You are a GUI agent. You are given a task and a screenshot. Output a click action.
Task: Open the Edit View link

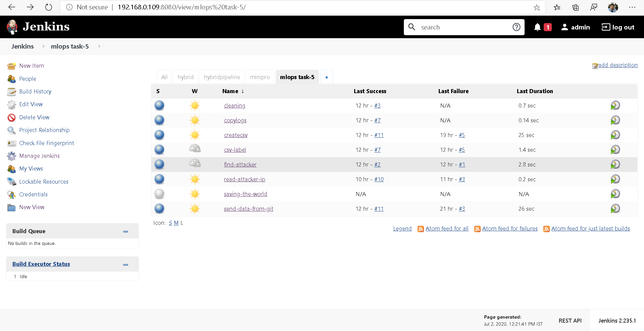coord(31,104)
